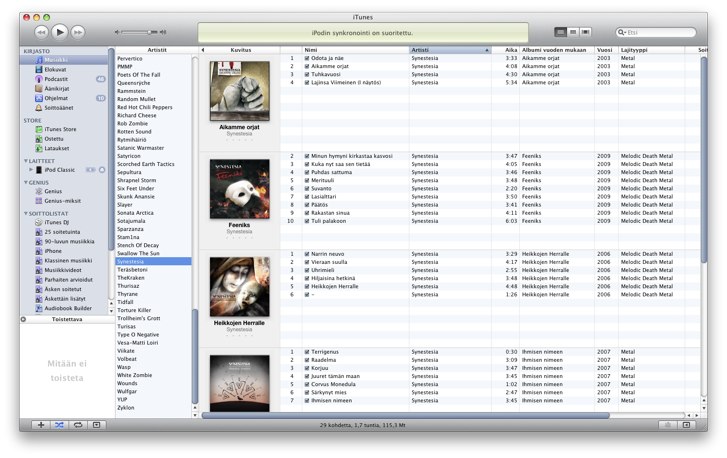727x458 pixels.
Task: Select the iPod Classic device
Action: tap(59, 170)
